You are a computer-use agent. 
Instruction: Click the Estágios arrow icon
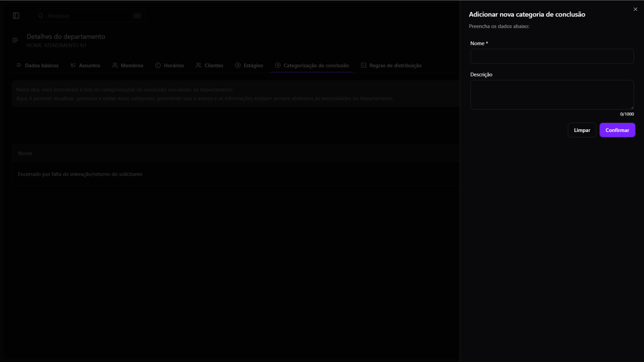[x=238, y=65]
